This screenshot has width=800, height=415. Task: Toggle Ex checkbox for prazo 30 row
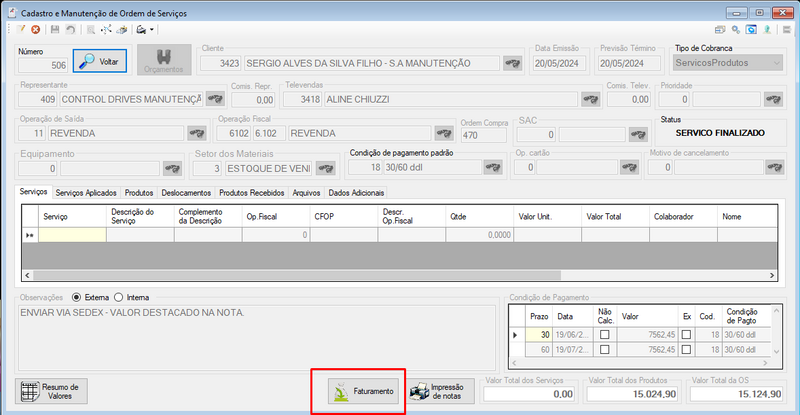click(x=686, y=335)
